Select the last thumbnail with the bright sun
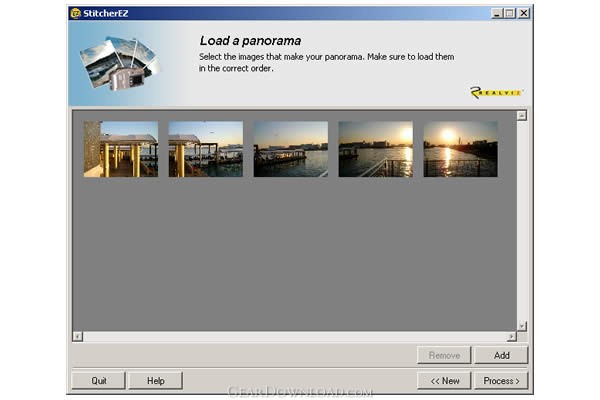The image size is (600, 400). tap(461, 149)
